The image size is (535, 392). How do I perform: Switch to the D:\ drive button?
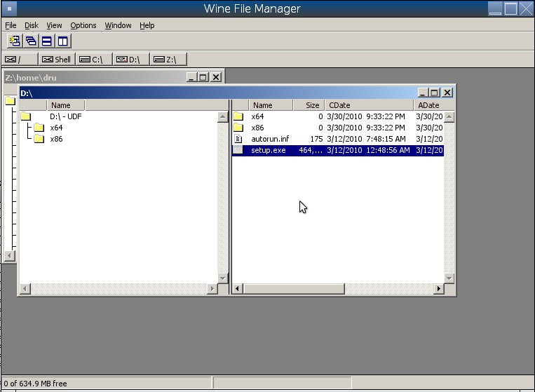click(131, 60)
